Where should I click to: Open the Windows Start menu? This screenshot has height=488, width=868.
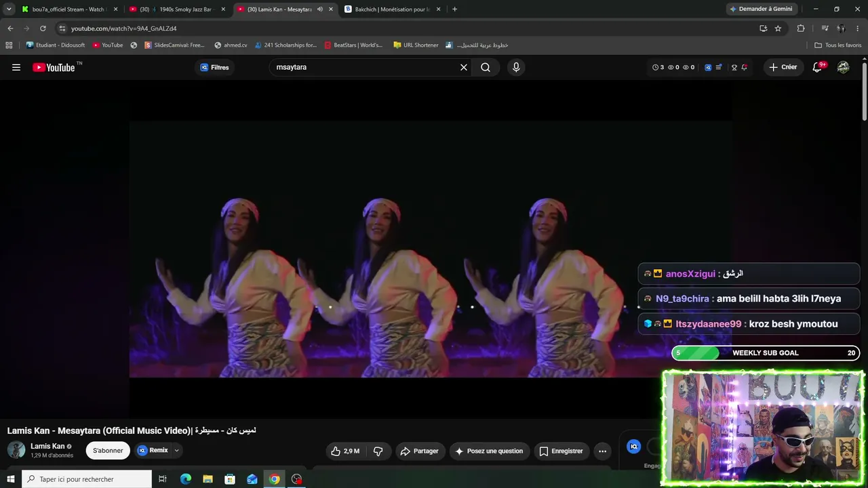tap(10, 479)
